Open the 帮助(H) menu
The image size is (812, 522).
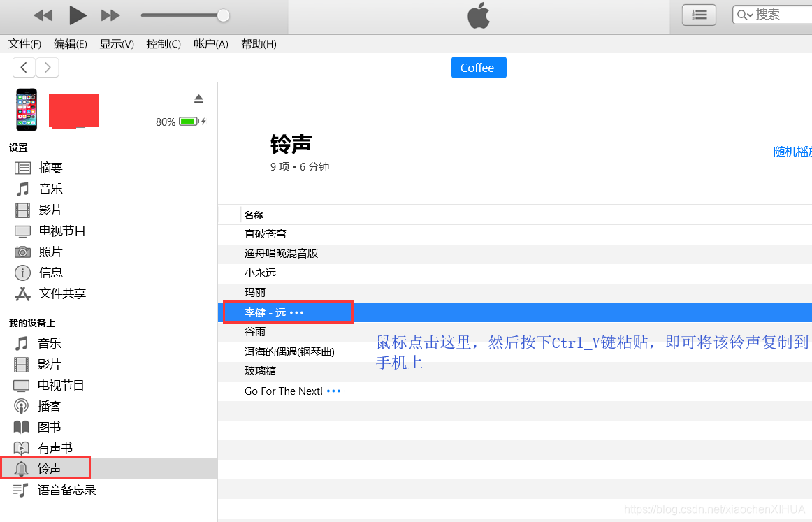pos(259,44)
